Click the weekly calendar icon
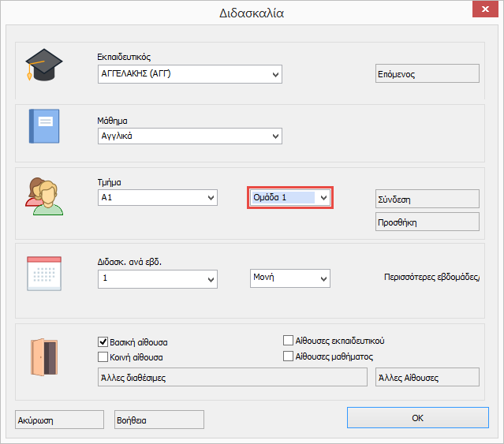 pyautogui.click(x=43, y=274)
